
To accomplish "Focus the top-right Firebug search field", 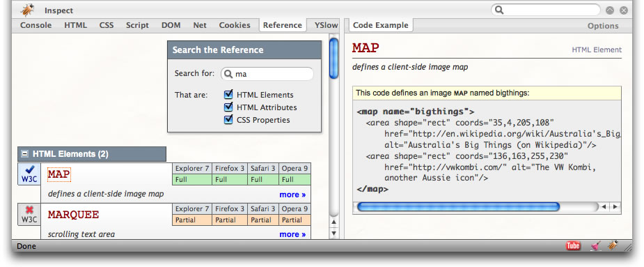I will [546, 10].
